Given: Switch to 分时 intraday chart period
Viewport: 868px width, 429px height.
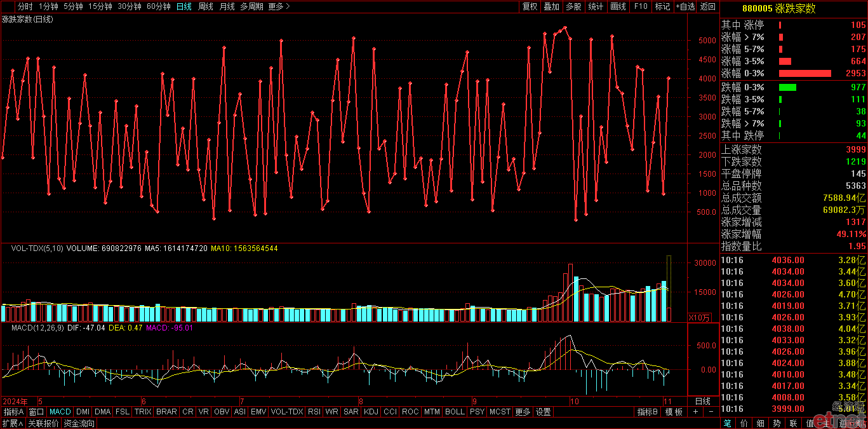Looking at the screenshot, I should (x=25, y=6).
